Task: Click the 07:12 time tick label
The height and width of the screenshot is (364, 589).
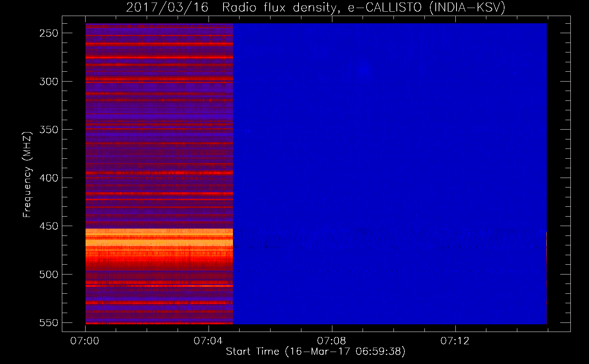Action: (455, 341)
